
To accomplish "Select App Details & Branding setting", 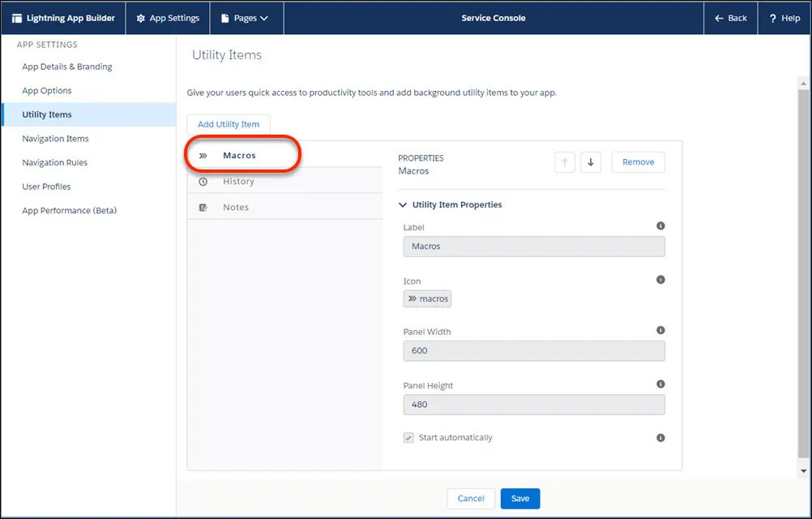I will click(66, 66).
